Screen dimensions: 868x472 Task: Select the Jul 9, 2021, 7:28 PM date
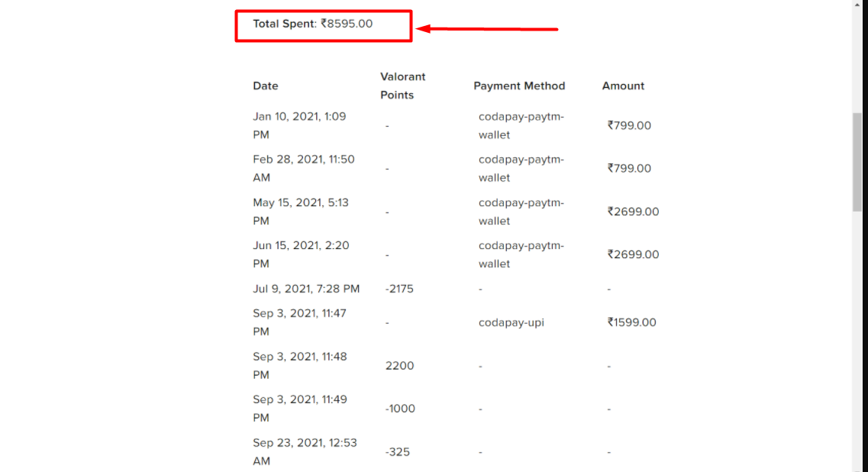[x=306, y=289]
